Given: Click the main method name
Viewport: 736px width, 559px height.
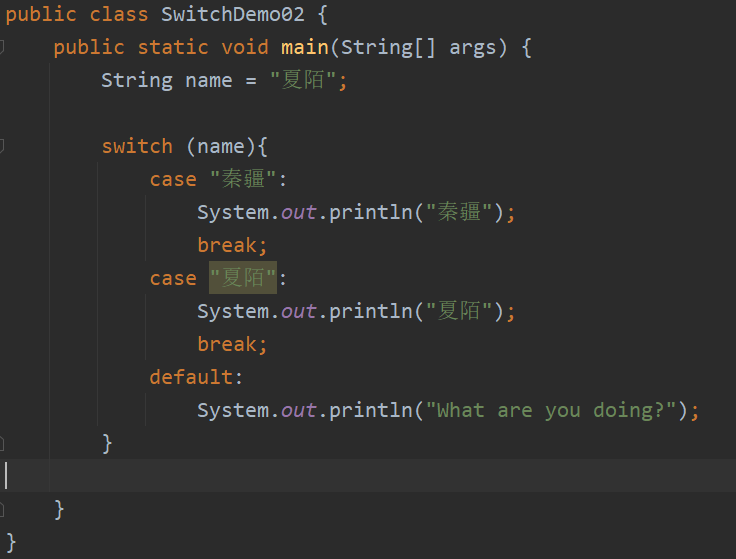Looking at the screenshot, I should pos(305,47).
